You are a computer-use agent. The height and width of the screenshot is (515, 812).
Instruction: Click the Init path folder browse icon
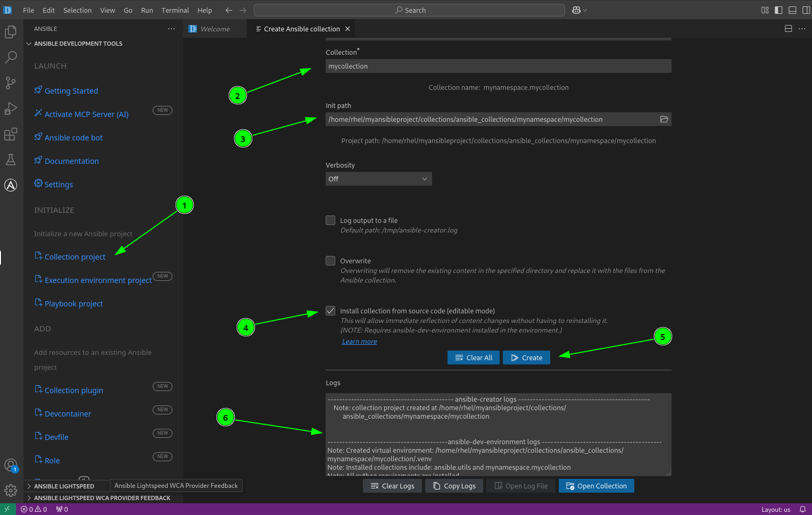664,119
